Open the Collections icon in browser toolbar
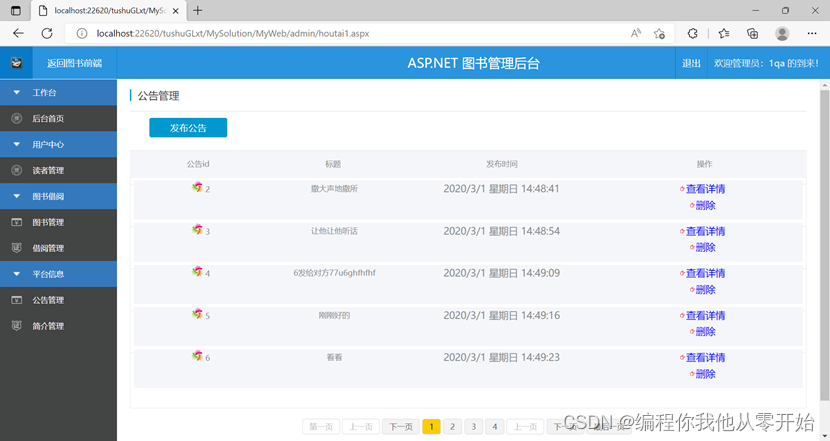The width and height of the screenshot is (830, 441). pos(752,33)
